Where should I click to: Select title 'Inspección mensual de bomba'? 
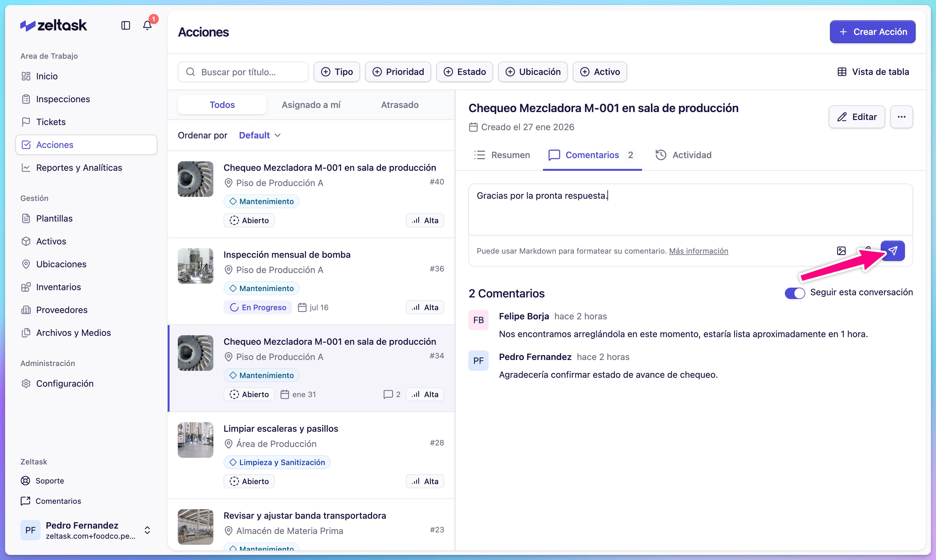coord(287,255)
